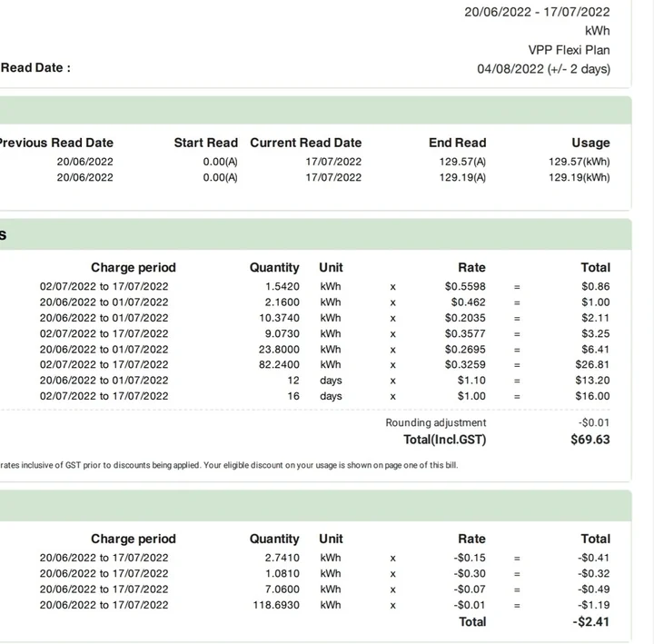
Task: Select the 129.57(kWh) usage value
Action: point(579,162)
